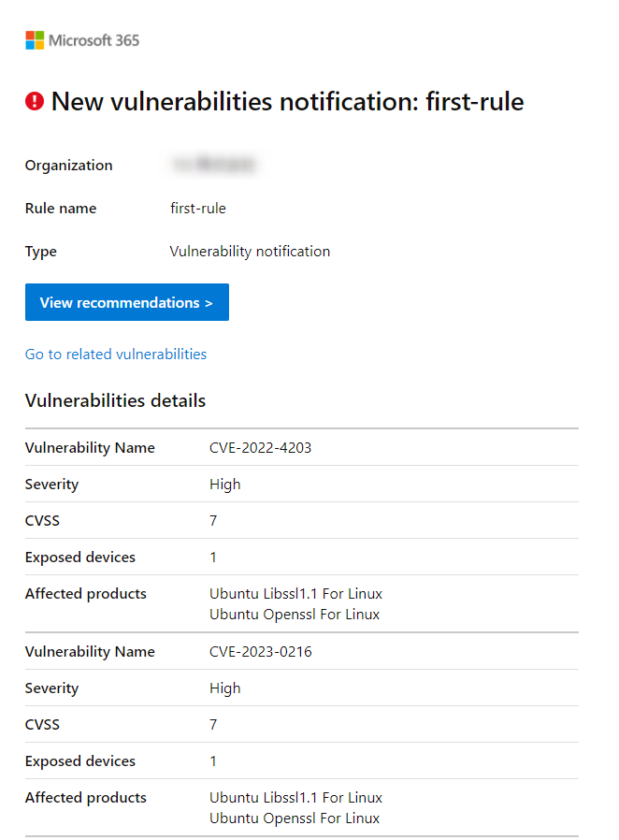Click Ubuntu Openssl For Linux under CVE-2023-0216
Screen dimensions: 619x840
click(x=295, y=818)
